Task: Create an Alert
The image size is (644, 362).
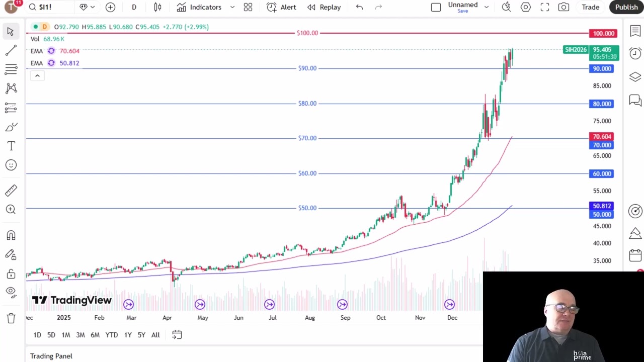Action: tap(281, 7)
